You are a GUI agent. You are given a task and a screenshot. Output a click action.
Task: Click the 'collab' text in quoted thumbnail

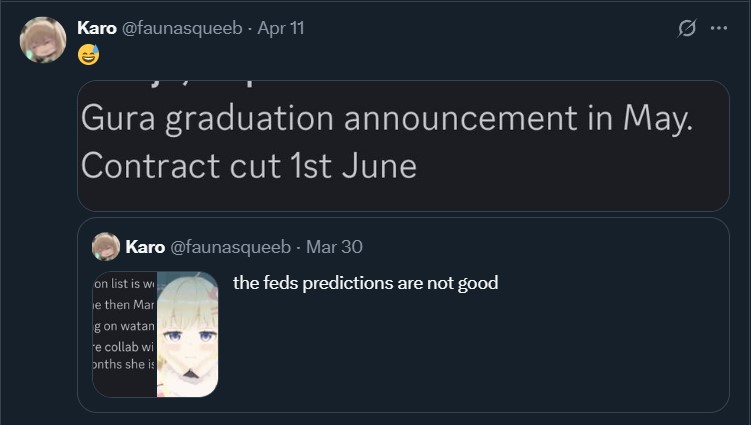click(x=121, y=346)
